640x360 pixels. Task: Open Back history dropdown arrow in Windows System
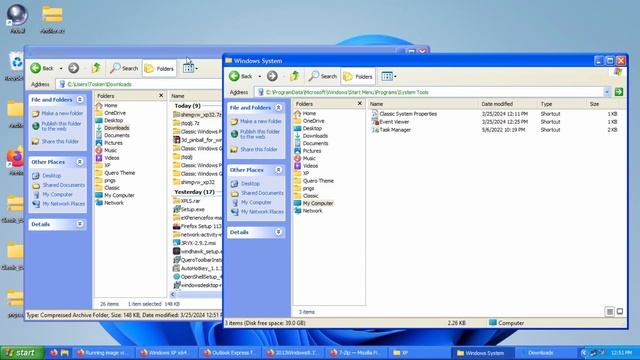click(x=259, y=76)
